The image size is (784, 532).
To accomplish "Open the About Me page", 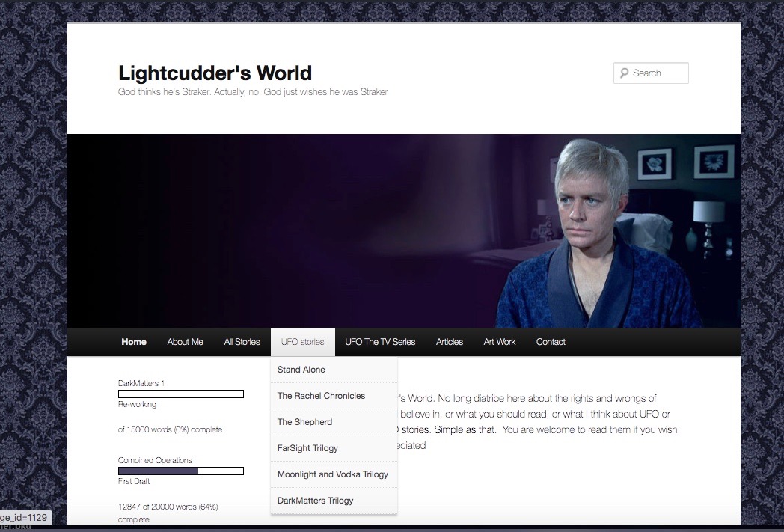I will click(185, 342).
